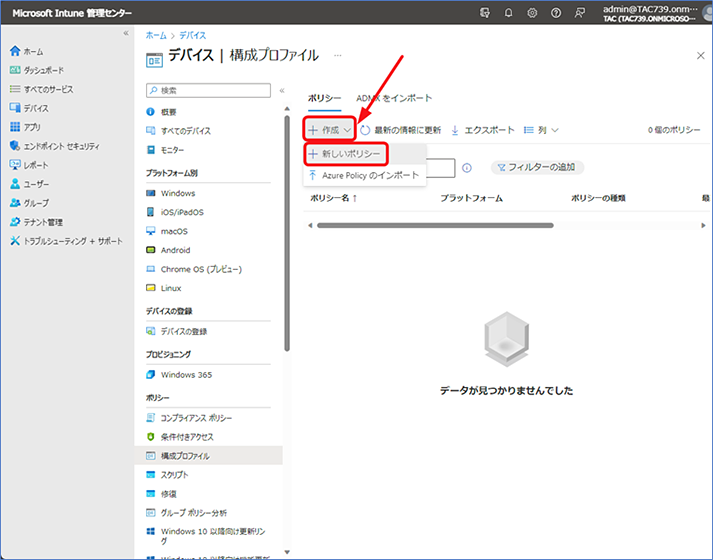Image resolution: width=713 pixels, height=560 pixels.
Task: Open the settings gear in header
Action: click(532, 13)
